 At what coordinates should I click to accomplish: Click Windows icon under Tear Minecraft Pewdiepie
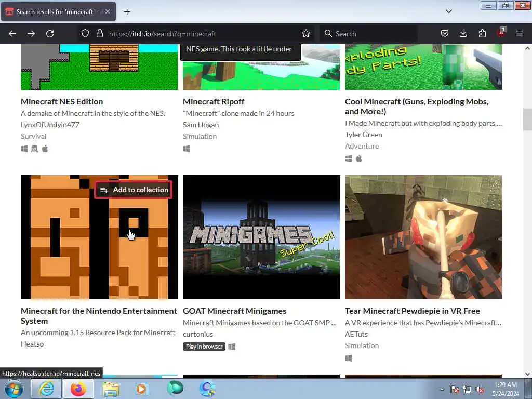pyautogui.click(x=349, y=358)
